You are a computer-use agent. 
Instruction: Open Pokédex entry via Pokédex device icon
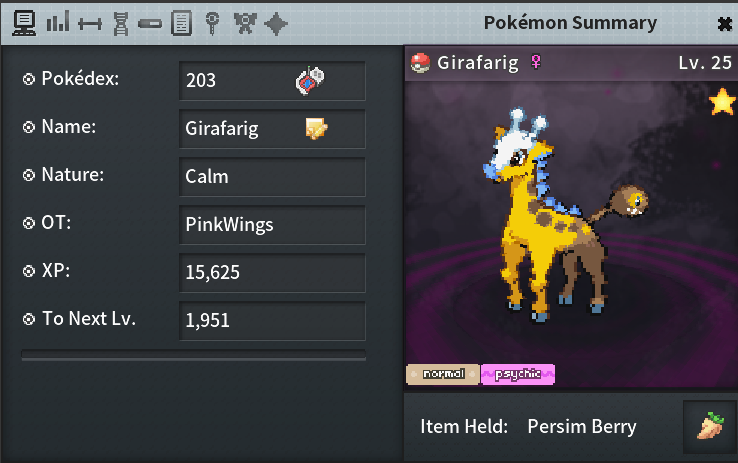click(x=310, y=80)
